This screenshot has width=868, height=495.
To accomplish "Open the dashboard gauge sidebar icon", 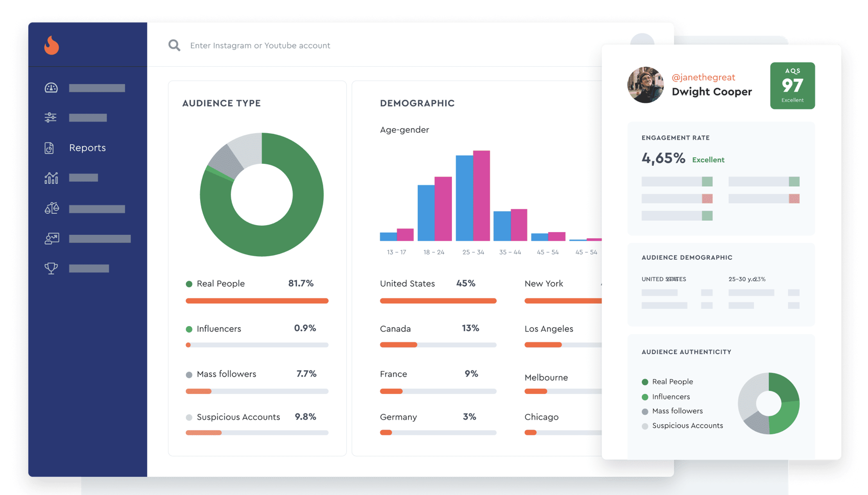I will tap(51, 88).
